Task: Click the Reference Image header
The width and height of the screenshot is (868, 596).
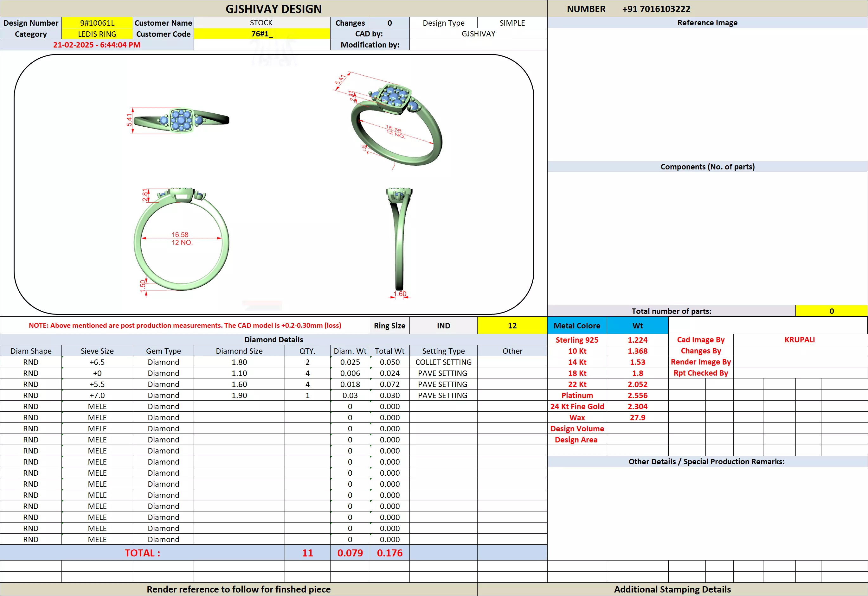Action: (x=707, y=23)
